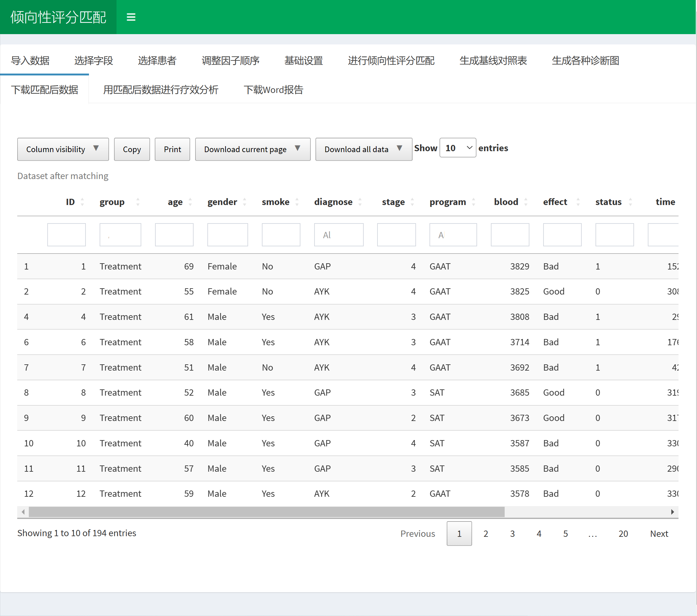Click the horizontal scrollbar left arrow
This screenshot has height=616, width=697.
tap(23, 512)
